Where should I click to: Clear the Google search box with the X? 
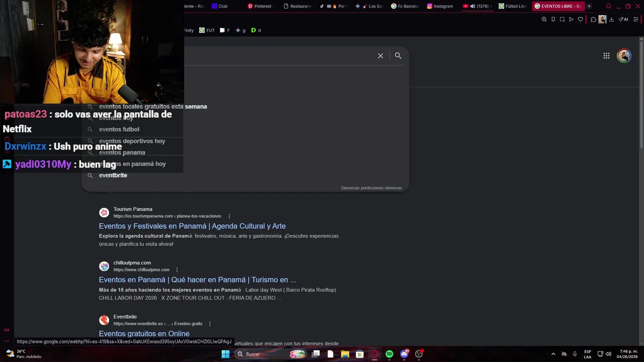click(x=380, y=56)
